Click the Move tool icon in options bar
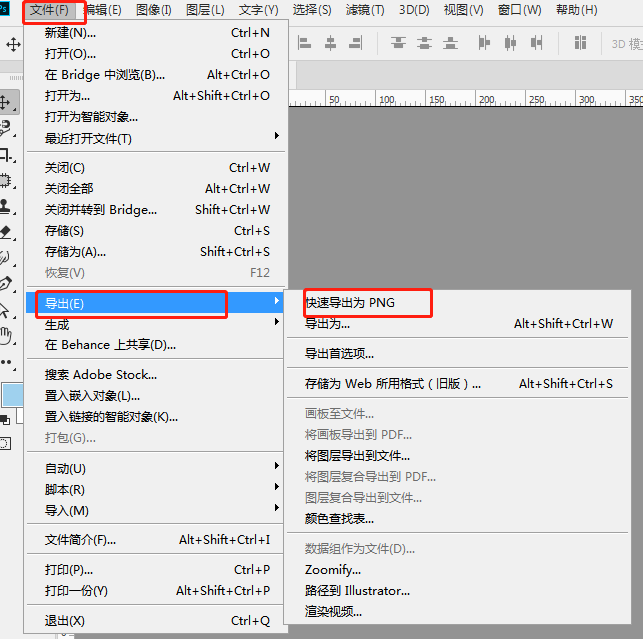Screen dimensions: 643x639 pyautogui.click(x=13, y=44)
